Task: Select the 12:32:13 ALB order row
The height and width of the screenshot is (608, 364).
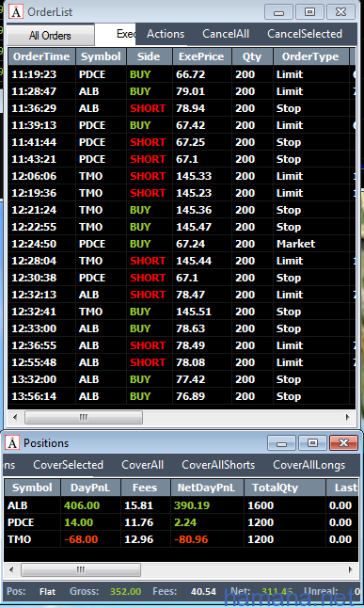Action: tap(182, 295)
